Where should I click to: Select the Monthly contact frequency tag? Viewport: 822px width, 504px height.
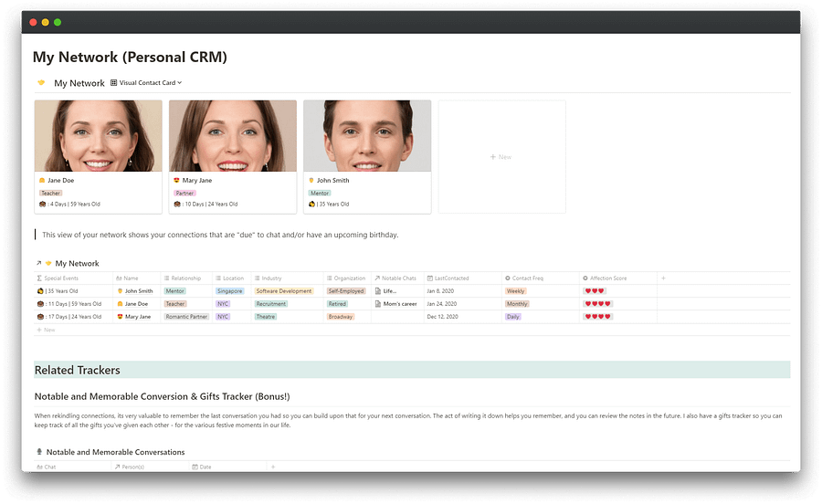(x=517, y=303)
